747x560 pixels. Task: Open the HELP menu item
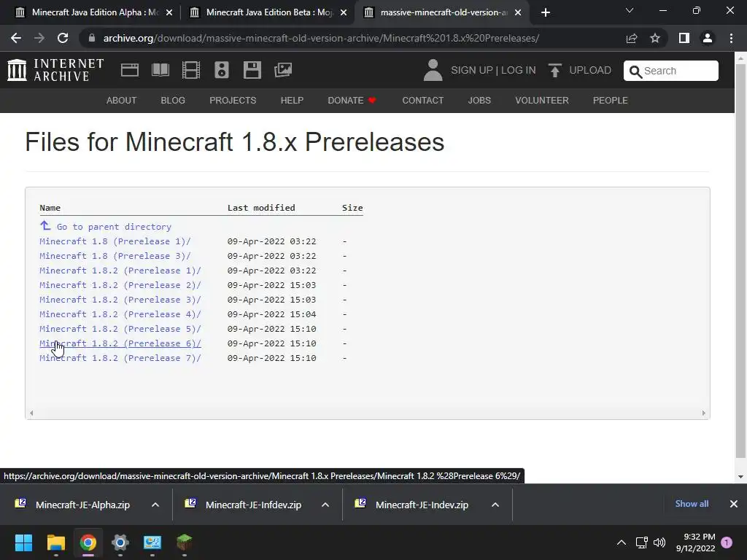[292, 101]
